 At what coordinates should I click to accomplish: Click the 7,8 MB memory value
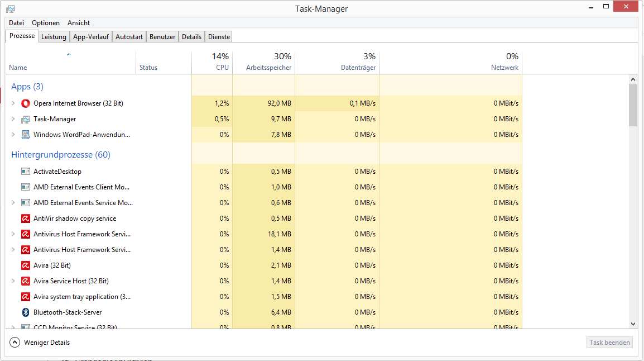pos(281,135)
